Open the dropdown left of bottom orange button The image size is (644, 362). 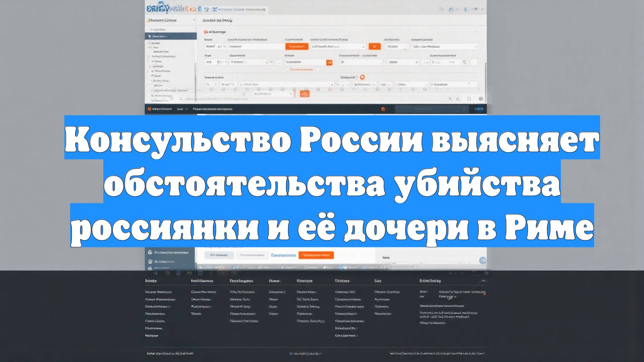(x=273, y=94)
